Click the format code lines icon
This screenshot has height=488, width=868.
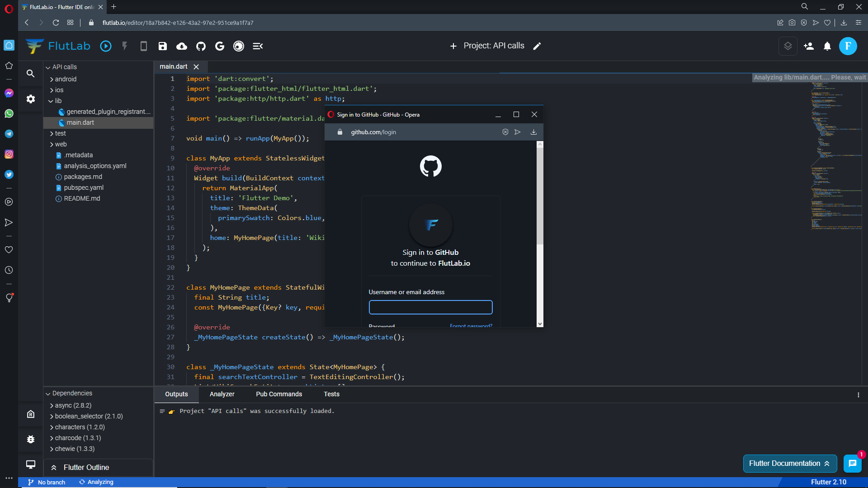click(258, 46)
